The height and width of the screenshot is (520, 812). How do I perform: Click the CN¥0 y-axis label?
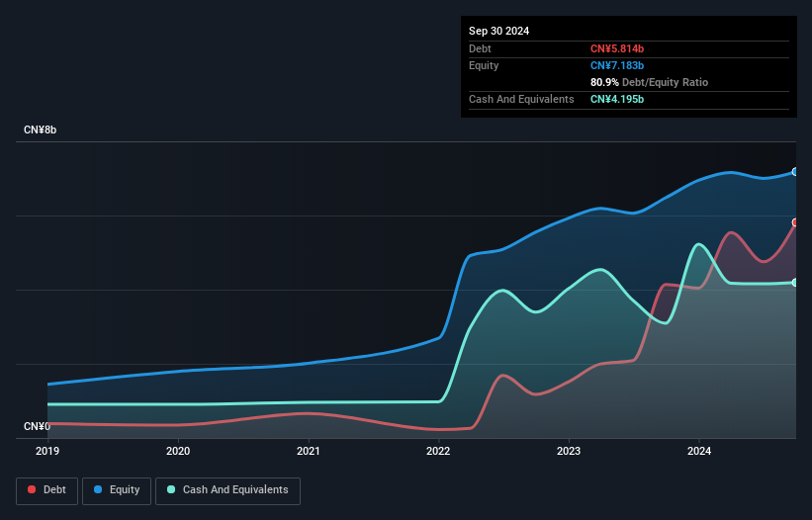37,426
